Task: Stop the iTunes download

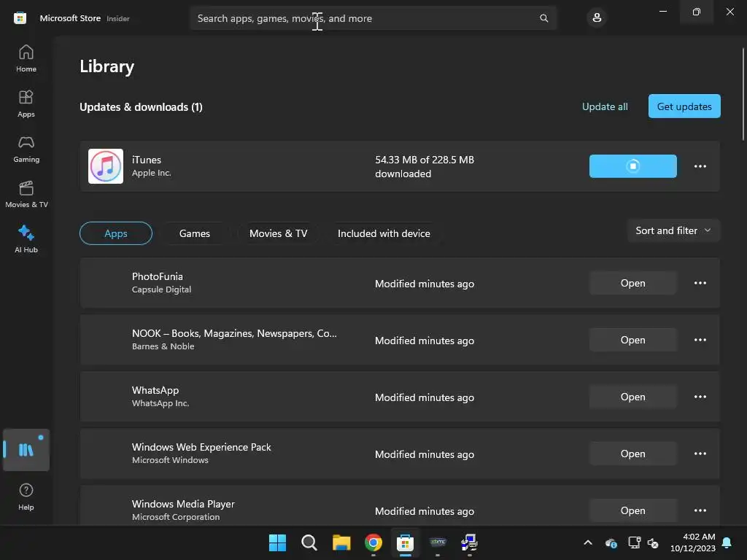Action: 632,166
